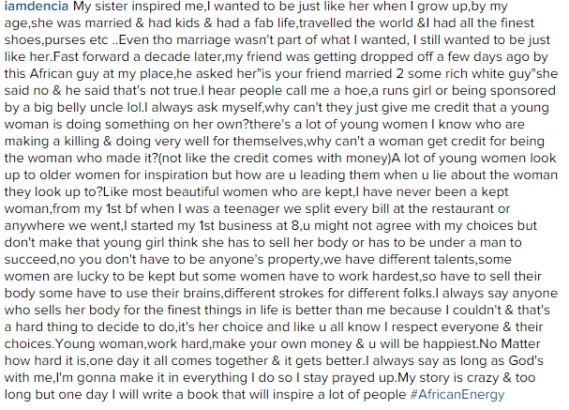Click the words "different strokes for different folks"
Viewport: 569px width, 410px height.
328,293
